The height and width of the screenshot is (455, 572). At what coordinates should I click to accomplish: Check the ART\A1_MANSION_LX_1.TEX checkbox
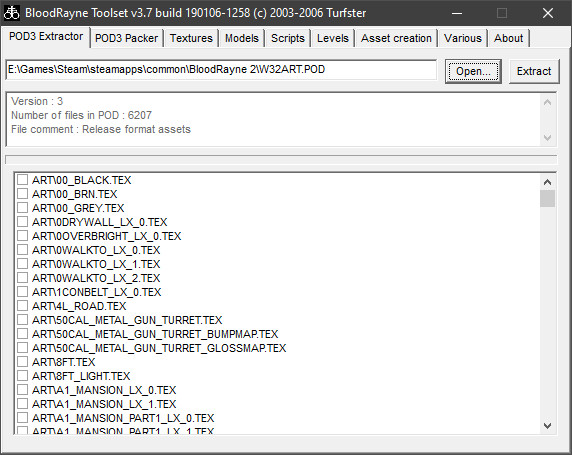click(x=23, y=404)
